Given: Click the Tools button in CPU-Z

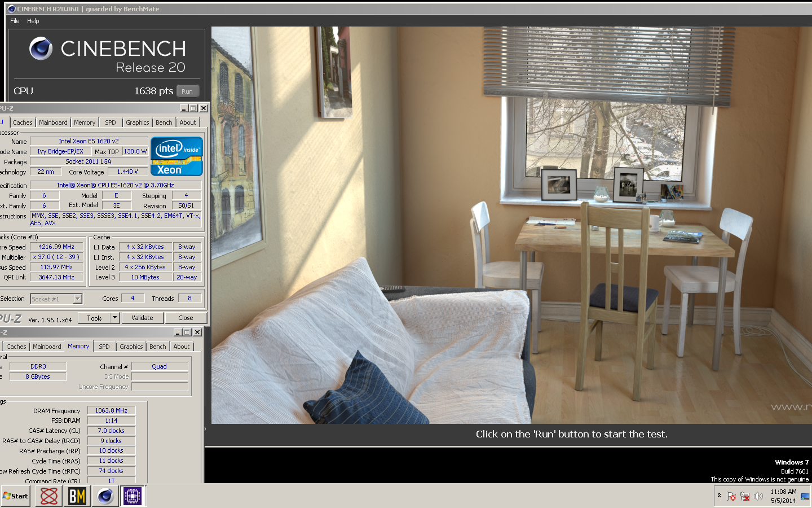Looking at the screenshot, I should (94, 318).
